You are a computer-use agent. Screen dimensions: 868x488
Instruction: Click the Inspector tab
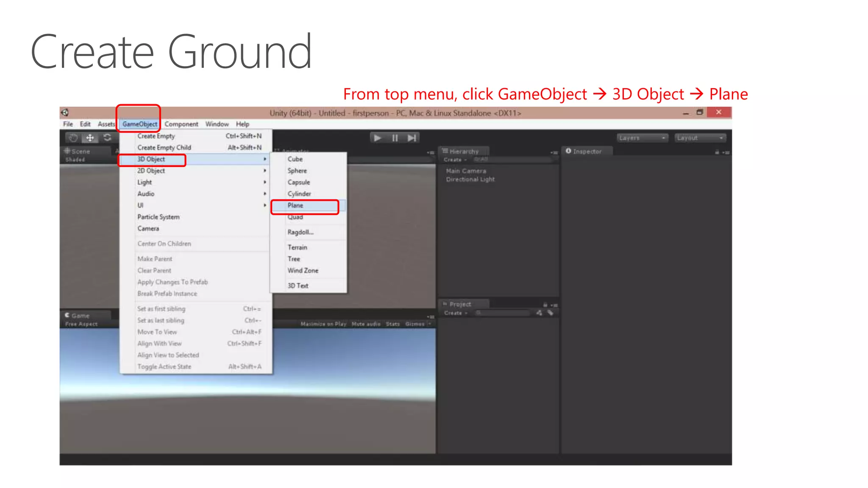point(587,151)
